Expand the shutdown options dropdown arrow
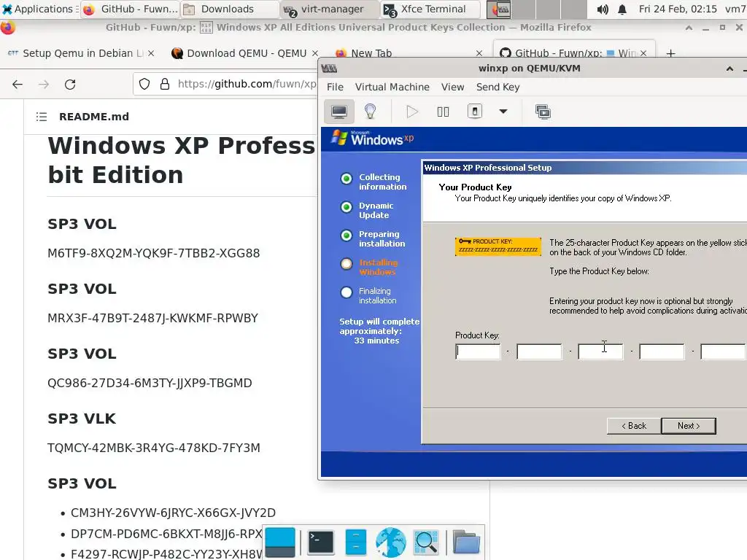Viewport: 747px width, 560px height. 503,112
